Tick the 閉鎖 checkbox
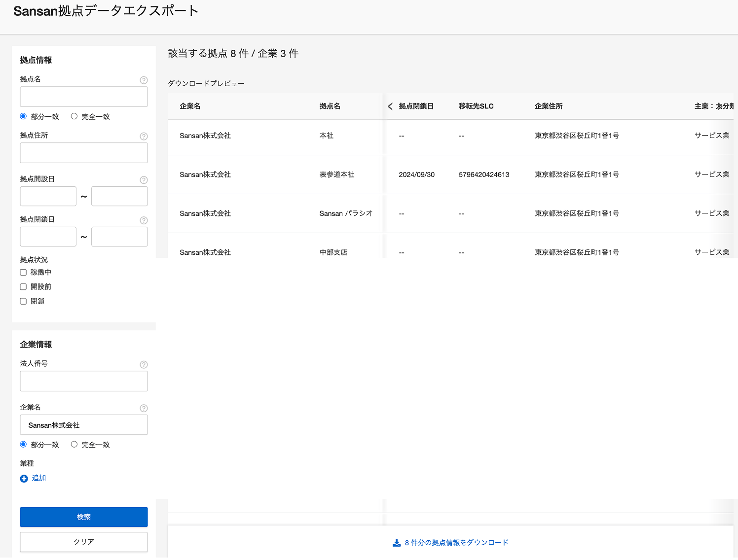The height and width of the screenshot is (560, 738). pos(23,301)
